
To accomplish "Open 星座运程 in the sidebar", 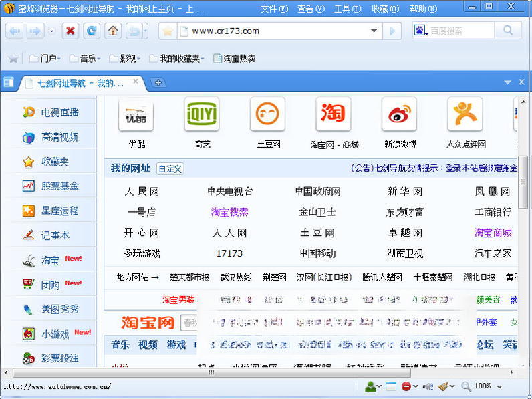I will pos(51,211).
